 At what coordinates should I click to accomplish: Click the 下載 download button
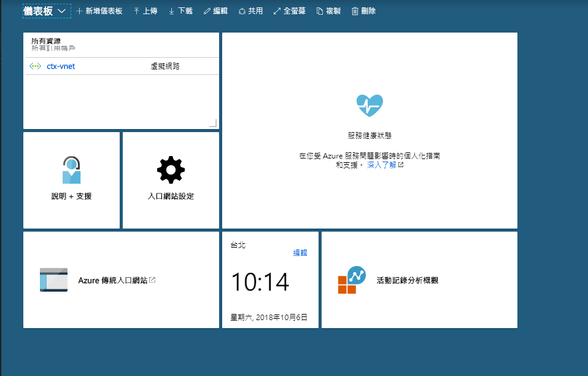[180, 11]
